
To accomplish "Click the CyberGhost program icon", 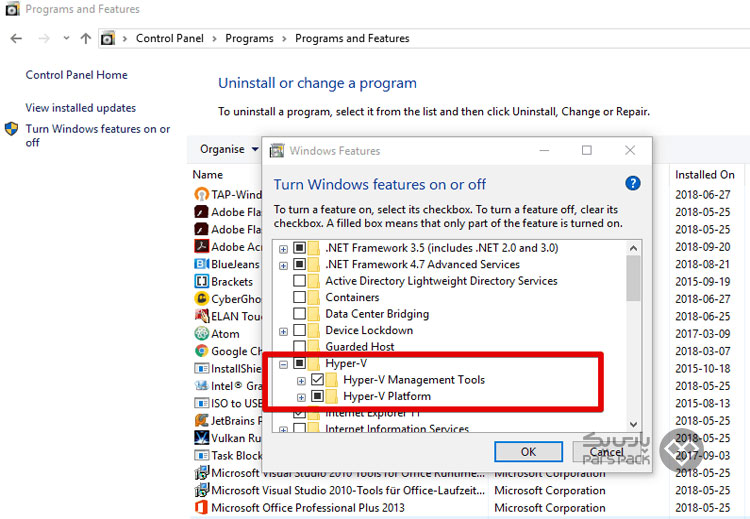I will (x=201, y=298).
